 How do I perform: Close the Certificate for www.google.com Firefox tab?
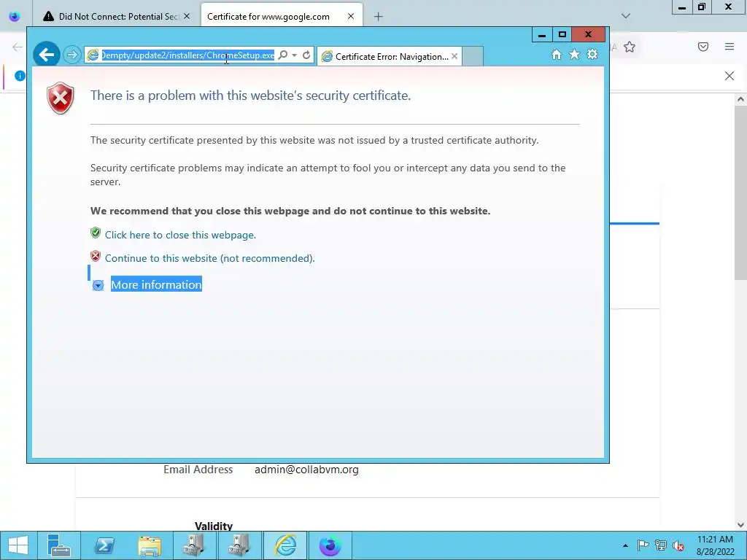(351, 16)
